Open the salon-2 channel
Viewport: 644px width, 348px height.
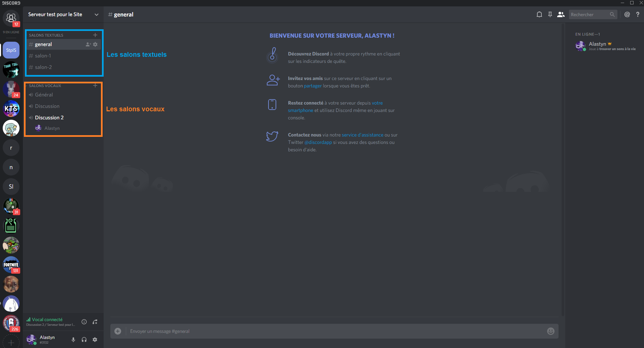63,67
